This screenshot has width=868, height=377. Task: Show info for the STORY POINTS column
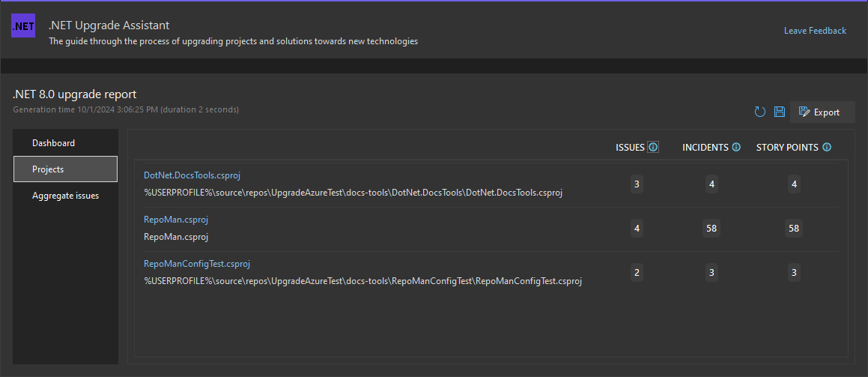tap(827, 147)
